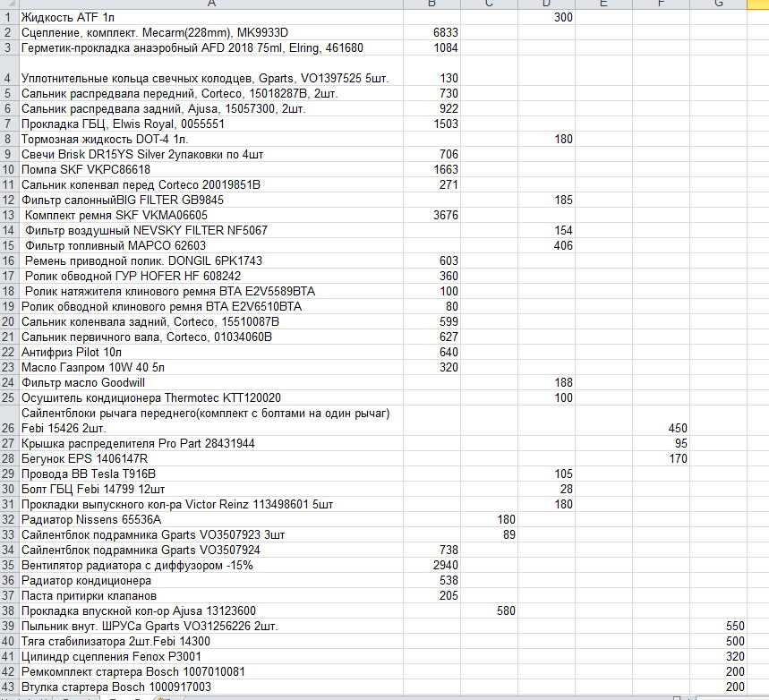The height and width of the screenshot is (700, 769).
Task: Select the Elring 461680 sealant cell
Action: point(211,47)
